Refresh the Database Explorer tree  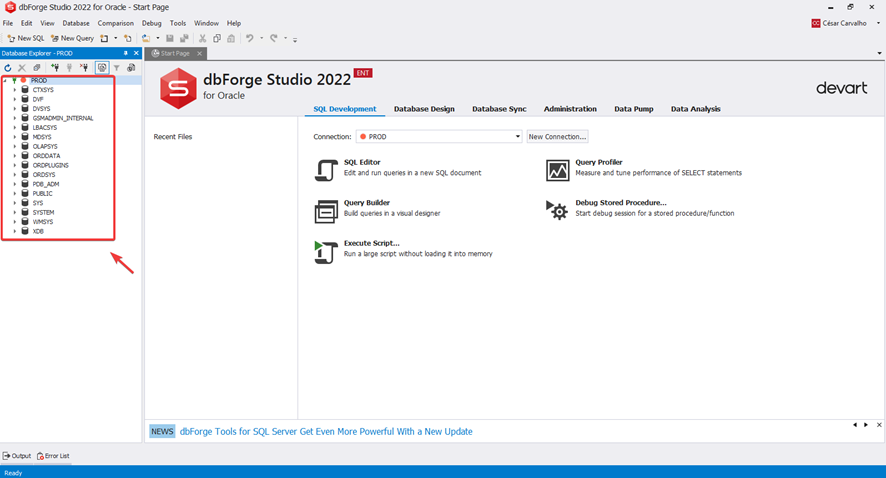[8, 68]
